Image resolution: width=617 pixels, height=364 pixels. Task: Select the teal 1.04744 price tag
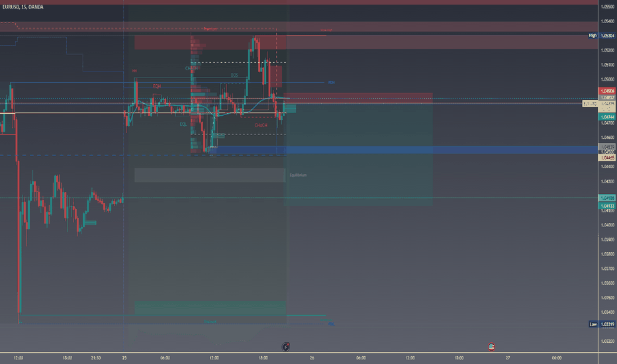(x=607, y=117)
